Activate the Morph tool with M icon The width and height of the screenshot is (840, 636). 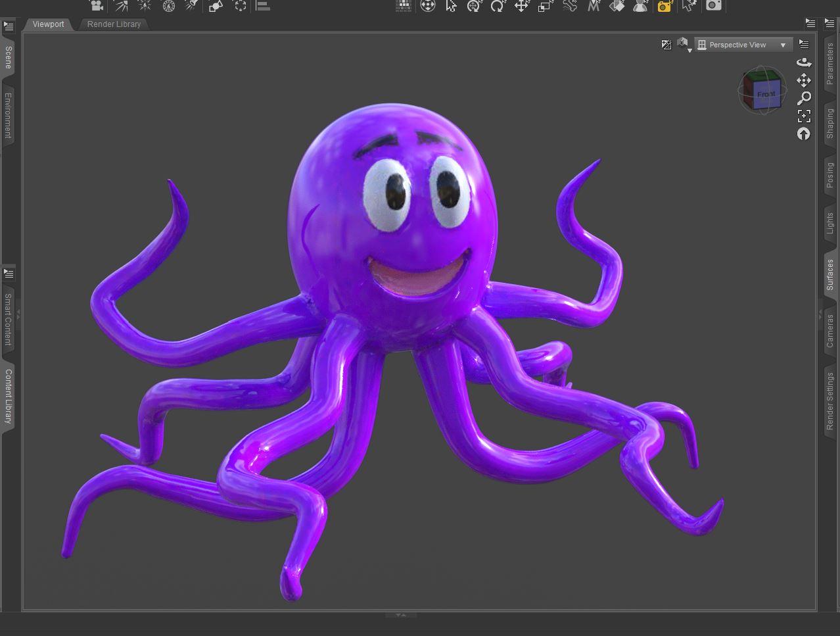pos(593,5)
